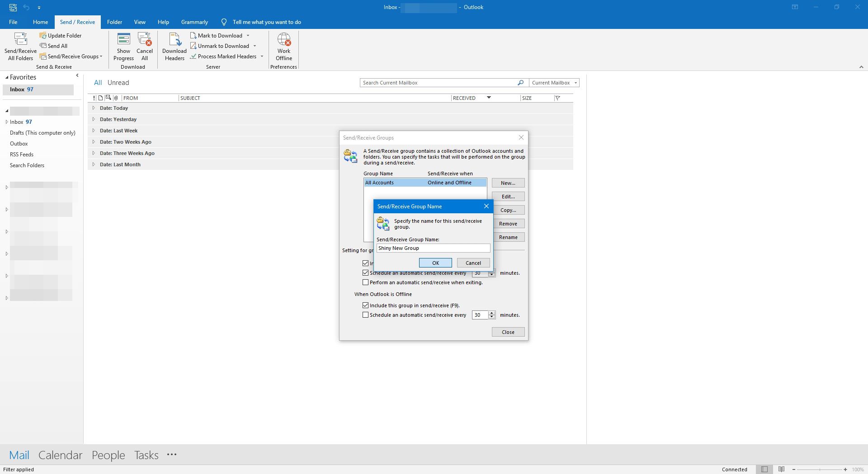Open the Grammarly tab
868x474 pixels.
click(194, 22)
